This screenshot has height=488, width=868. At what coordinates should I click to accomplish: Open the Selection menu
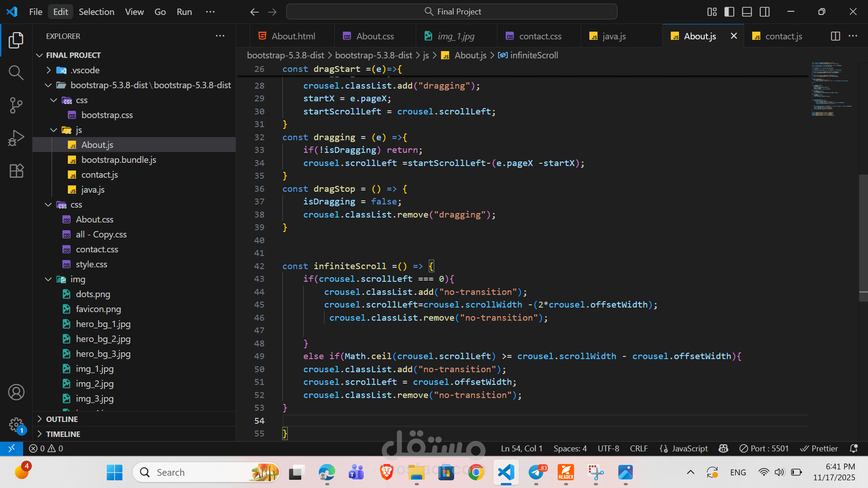tap(96, 12)
